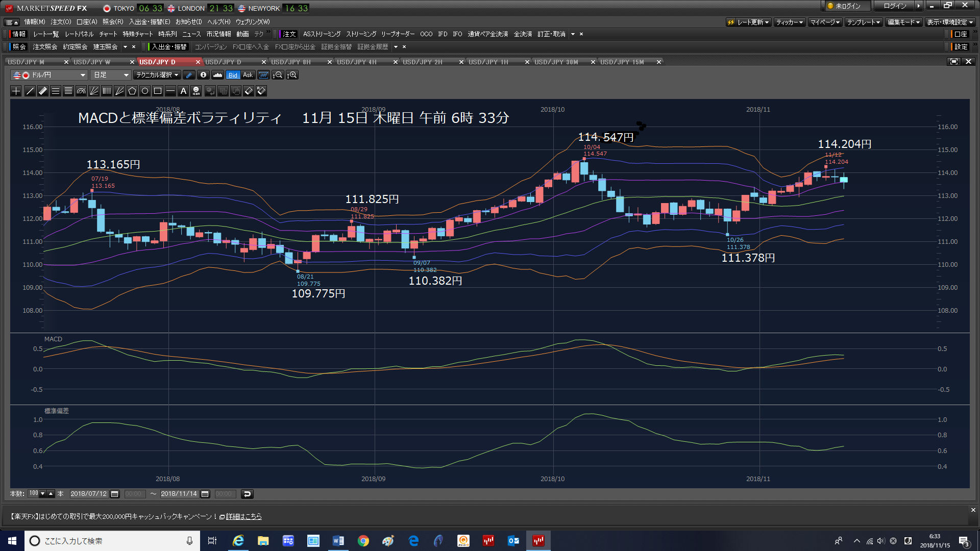Viewport: 980px width, 551px height.
Task: Click the chart zoom-out magnifier
Action: coord(278,75)
